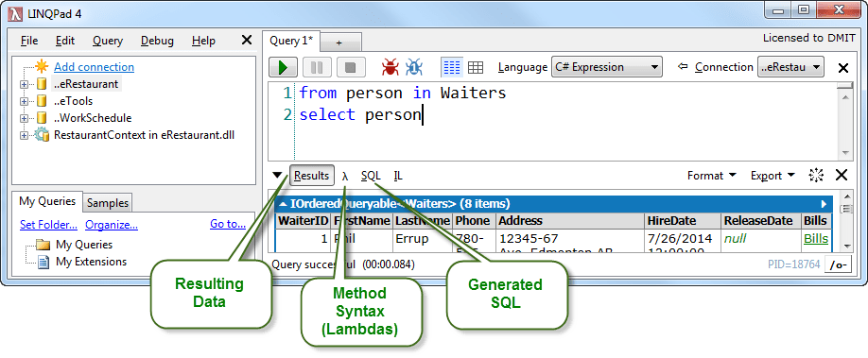Image resolution: width=868 pixels, height=358 pixels.
Task: Switch results to data grid view icon
Action: coord(475,67)
